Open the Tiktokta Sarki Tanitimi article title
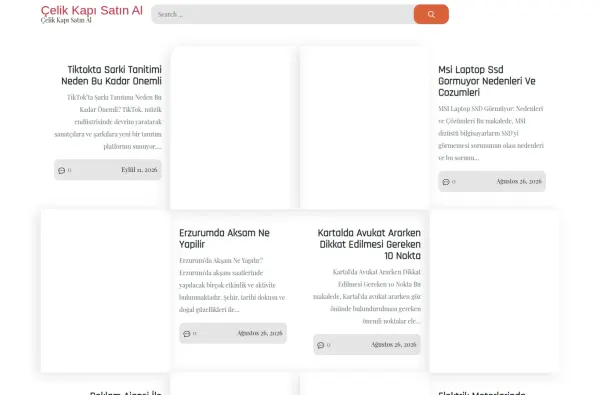600x395 pixels. click(x=111, y=75)
